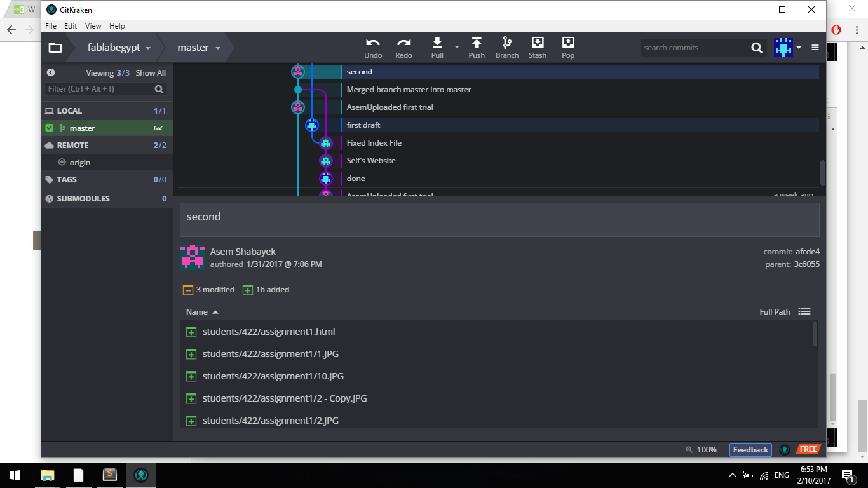Open the user profile avatar
This screenshot has height=488, width=868.
click(x=783, y=48)
